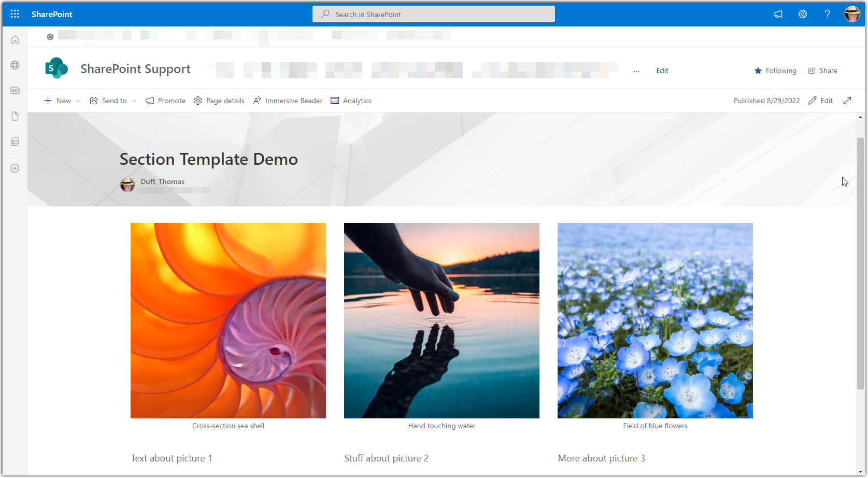Select Share at the top right

(x=822, y=70)
